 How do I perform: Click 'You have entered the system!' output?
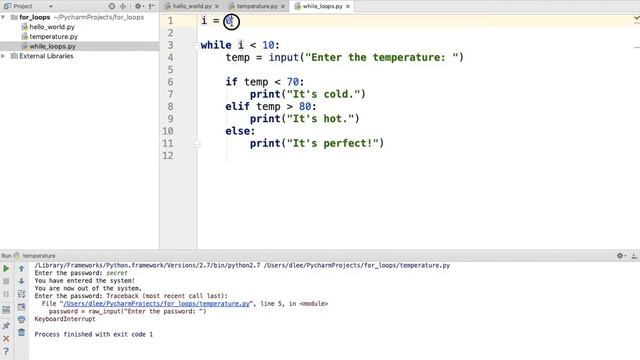(84, 281)
